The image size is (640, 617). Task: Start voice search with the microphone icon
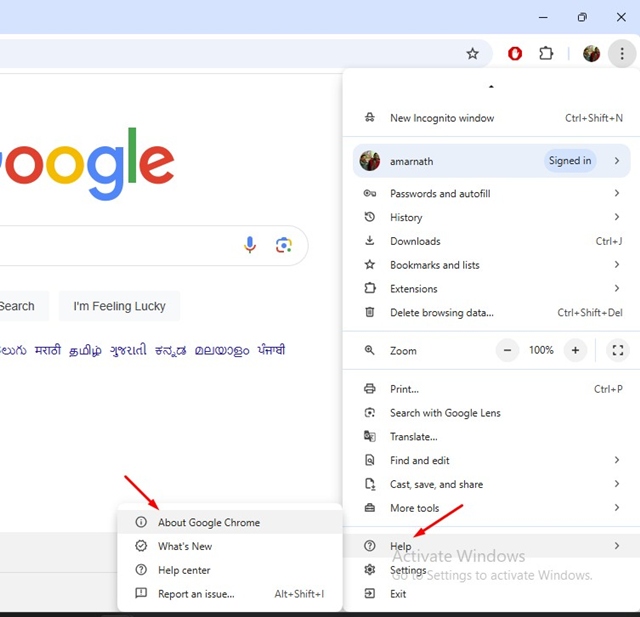[250, 245]
